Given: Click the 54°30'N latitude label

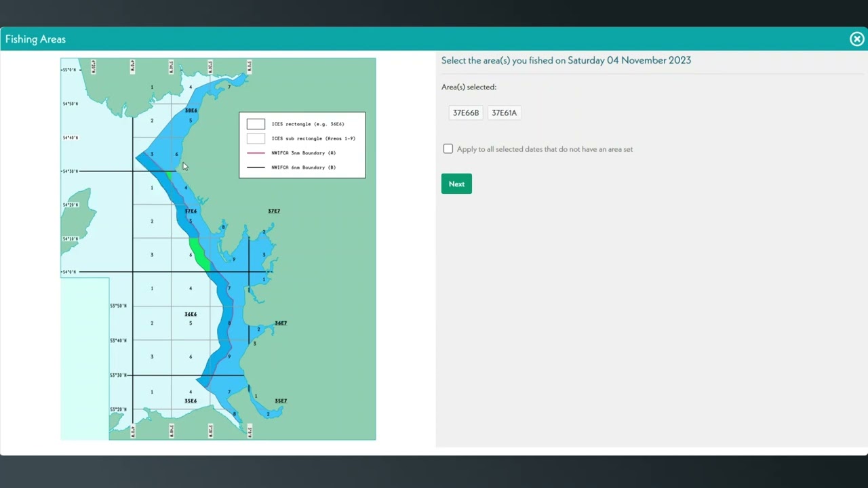Looking at the screenshot, I should pos(70,171).
